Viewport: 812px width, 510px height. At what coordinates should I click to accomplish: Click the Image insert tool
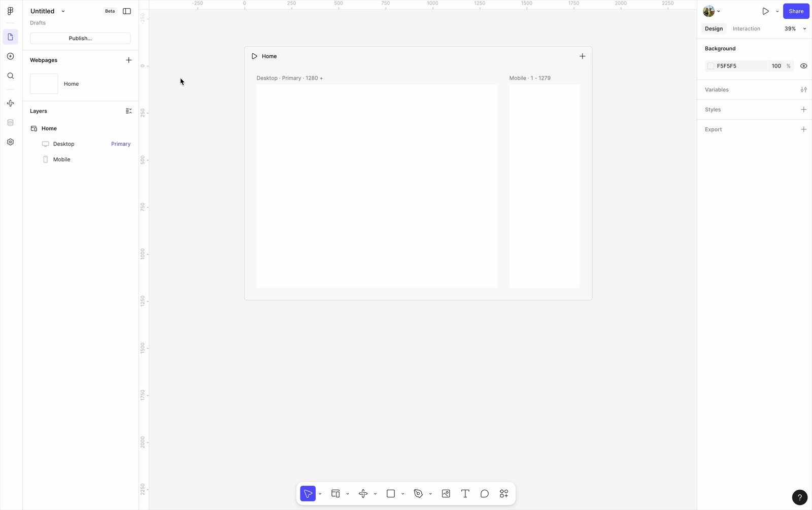coord(446,494)
